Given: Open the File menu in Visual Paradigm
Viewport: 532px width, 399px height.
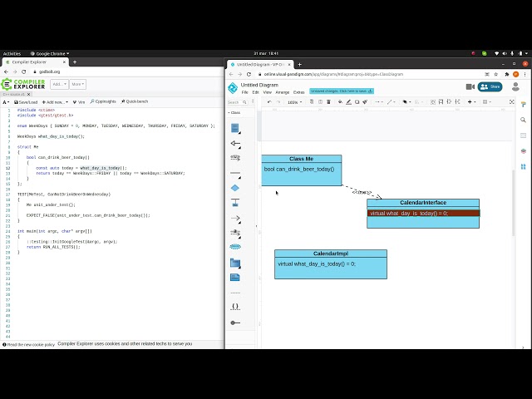Looking at the screenshot, I should coord(244,92).
